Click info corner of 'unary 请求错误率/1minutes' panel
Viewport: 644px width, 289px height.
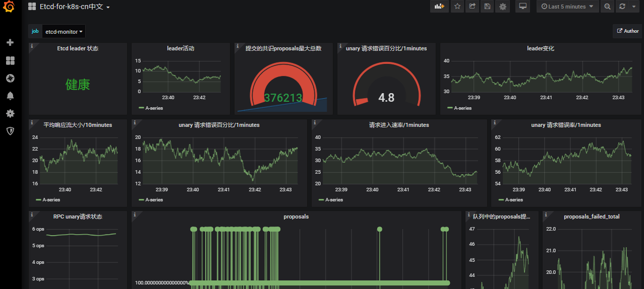pos(495,122)
